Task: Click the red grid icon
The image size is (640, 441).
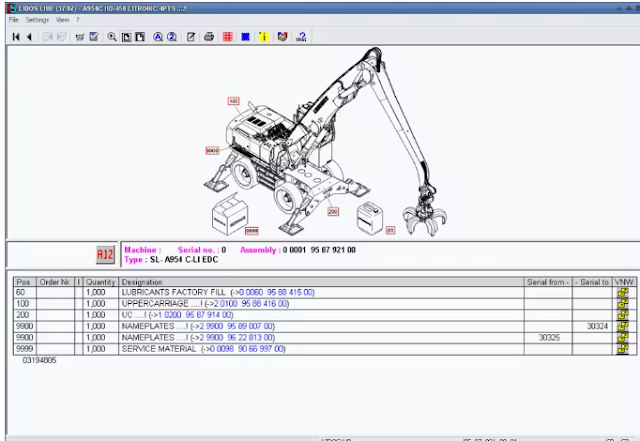Action: pyautogui.click(x=228, y=37)
